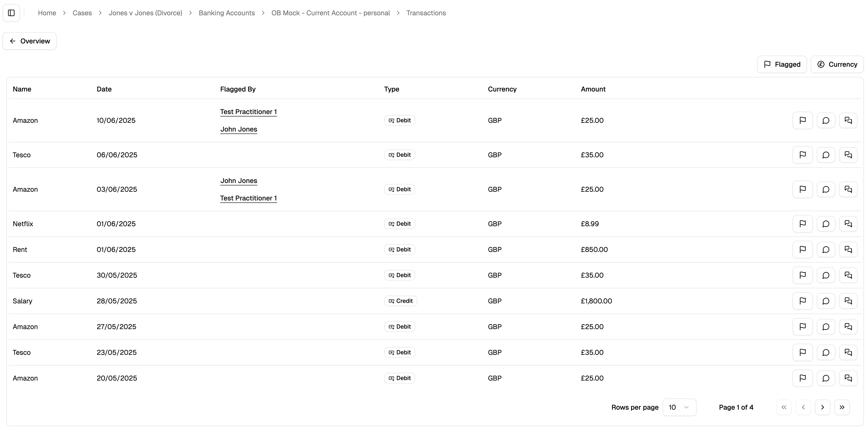Navigate to Cases breadcrumb
The image size is (868, 428).
tap(82, 13)
